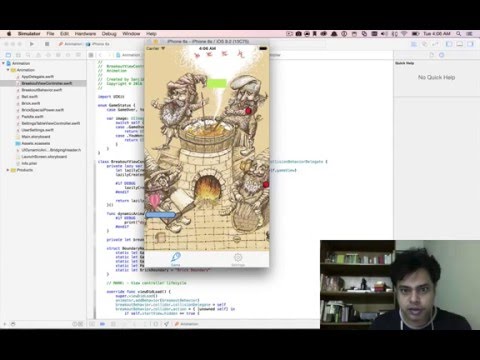Screen dimensions: 480x360
Task: Open Assets.xcassets catalog
Action: [36, 143]
